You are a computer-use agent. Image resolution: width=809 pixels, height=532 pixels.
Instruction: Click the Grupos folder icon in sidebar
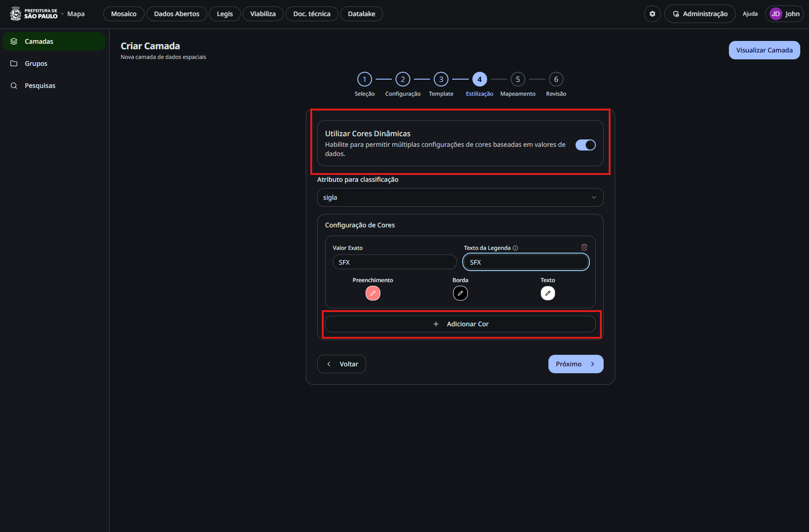tap(14, 64)
